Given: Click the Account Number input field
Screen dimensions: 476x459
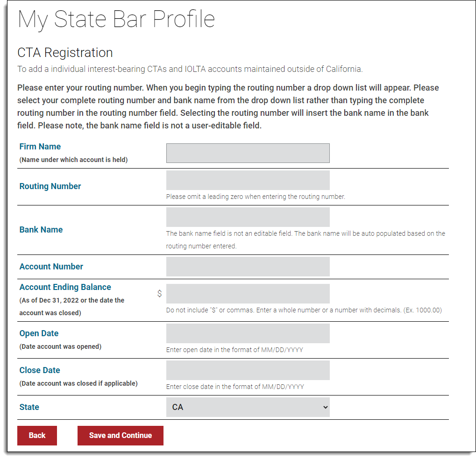Looking at the screenshot, I should [248, 266].
